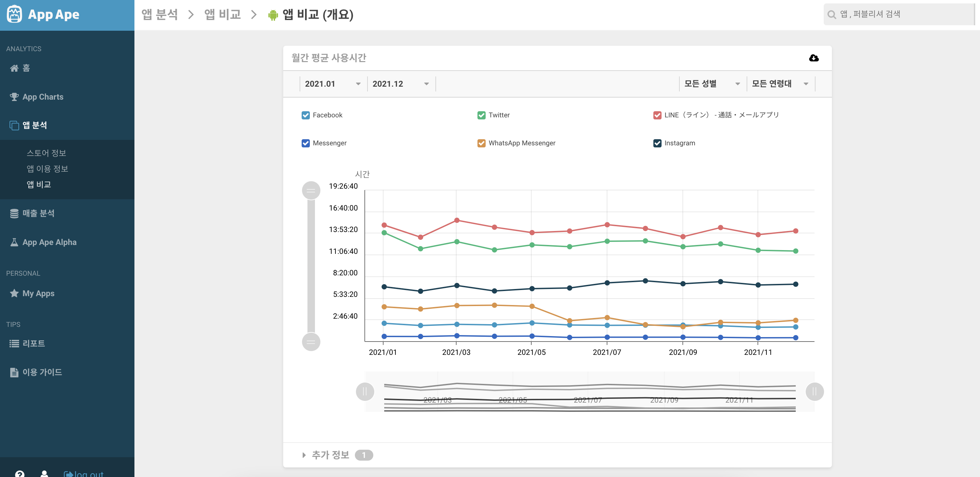Click the 월간 평균 사용시간 panel title
980x477 pixels.
point(329,58)
